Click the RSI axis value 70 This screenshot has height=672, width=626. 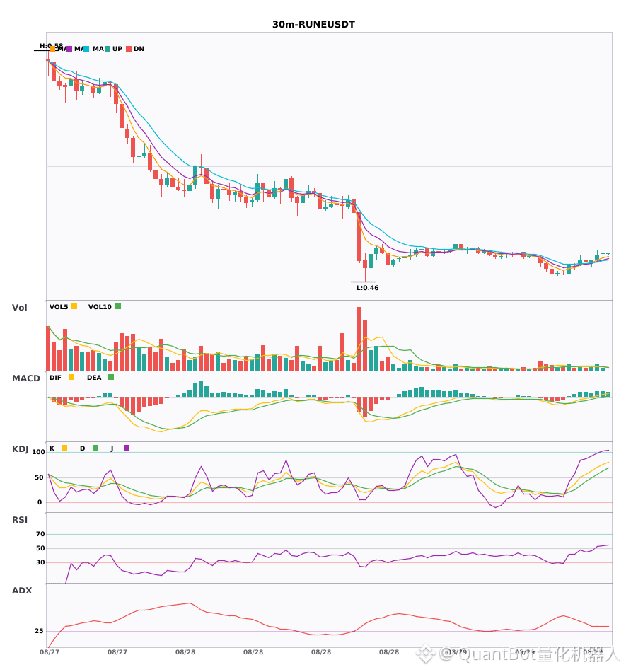[40, 534]
